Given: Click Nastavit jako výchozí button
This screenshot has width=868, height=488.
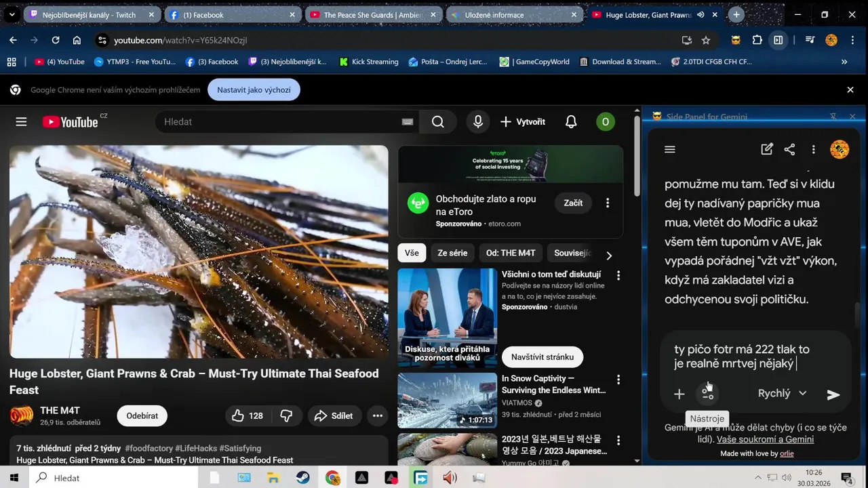Looking at the screenshot, I should tap(254, 89).
